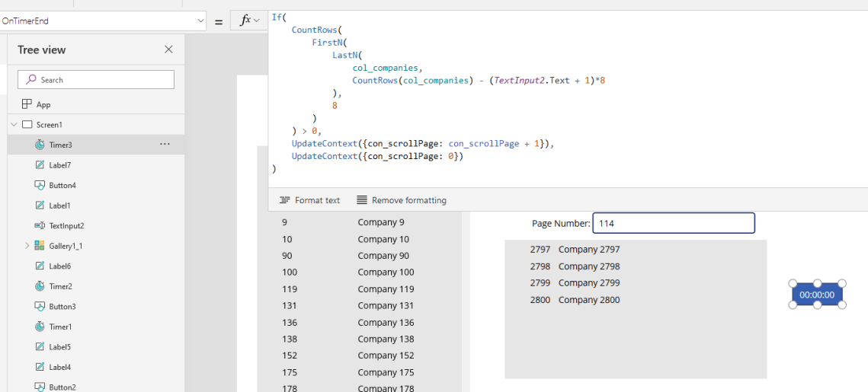Close the Tree view panel
This screenshot has height=392, width=868.
168,49
